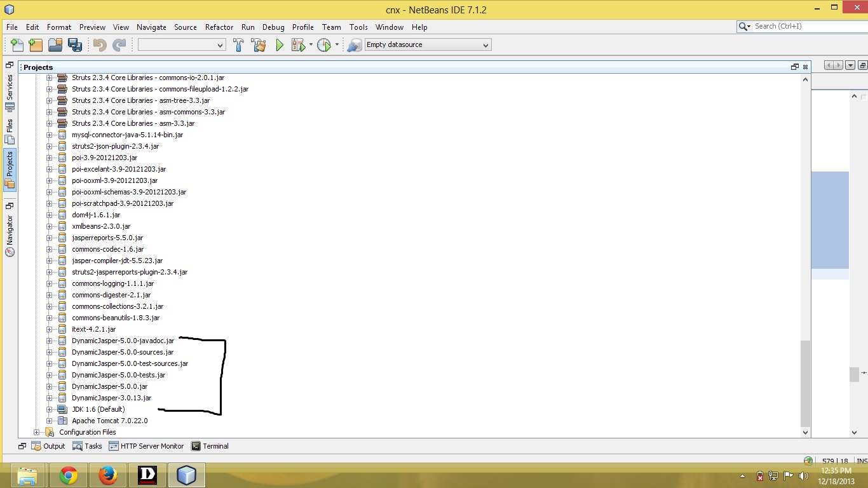Click the Projects panel vertical scrollbar thumb
This screenshot has height=488, width=868.
point(806,384)
